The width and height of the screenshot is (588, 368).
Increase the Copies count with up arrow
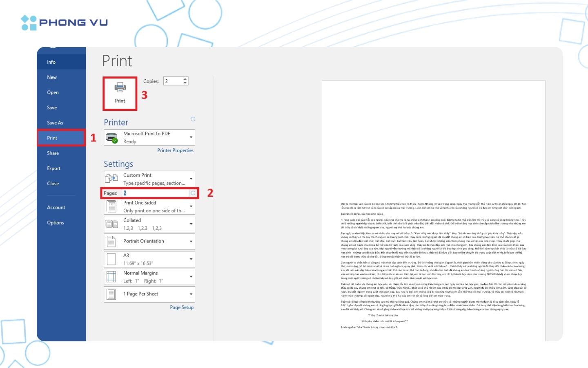(x=185, y=79)
